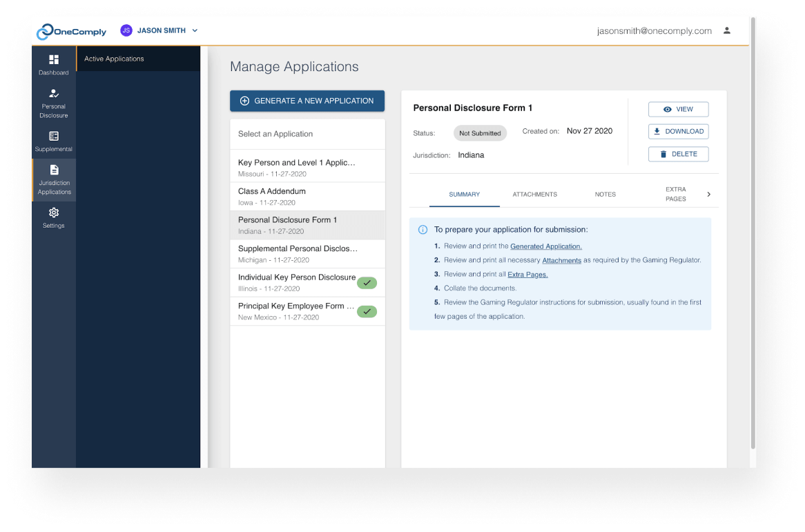805x532 pixels.
Task: Click the Not Submitted status pill
Action: click(480, 133)
